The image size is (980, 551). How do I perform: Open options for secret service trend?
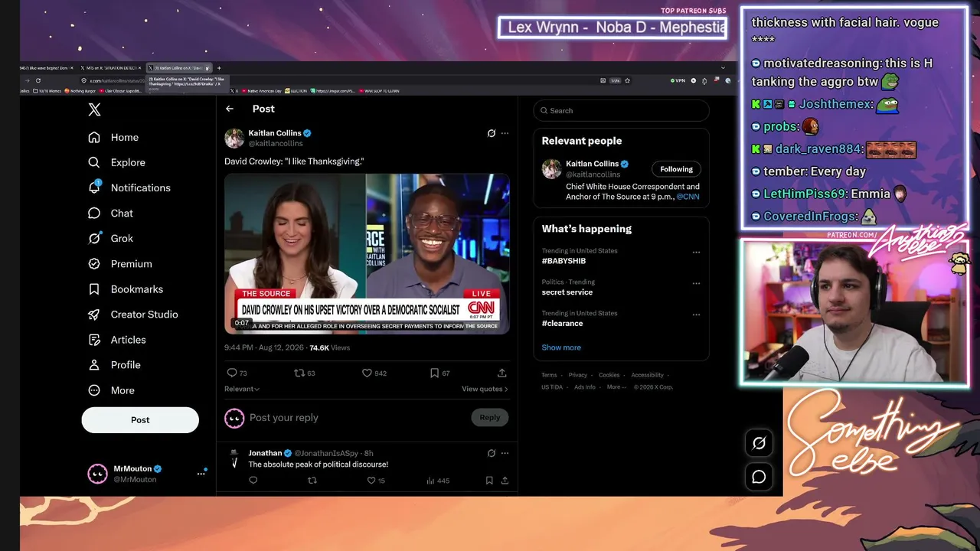click(x=696, y=283)
